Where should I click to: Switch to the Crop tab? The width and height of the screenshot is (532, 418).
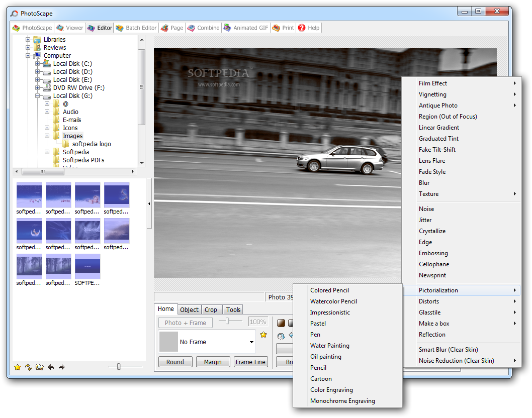(x=211, y=309)
